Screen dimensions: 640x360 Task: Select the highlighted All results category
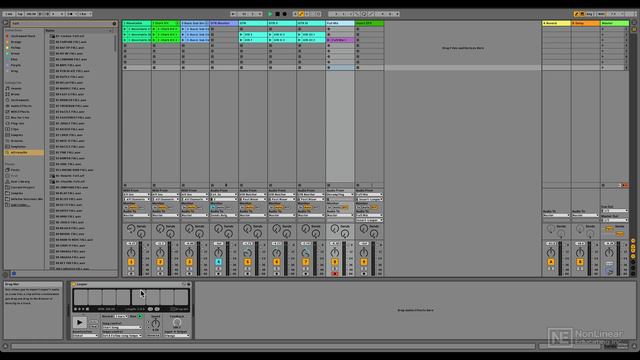24,152
